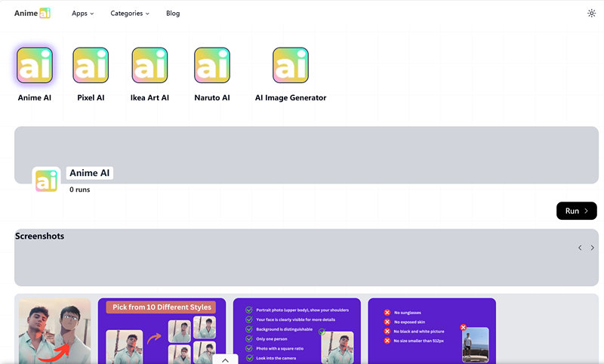Click the Anime AI label under first icon
Screen dimensions: 604x364
click(35, 98)
